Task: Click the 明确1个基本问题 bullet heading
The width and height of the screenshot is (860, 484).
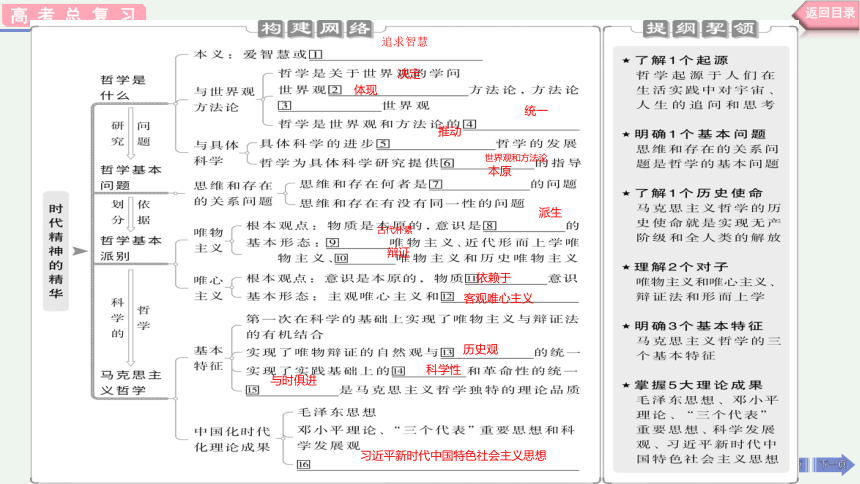Action: tap(700, 134)
